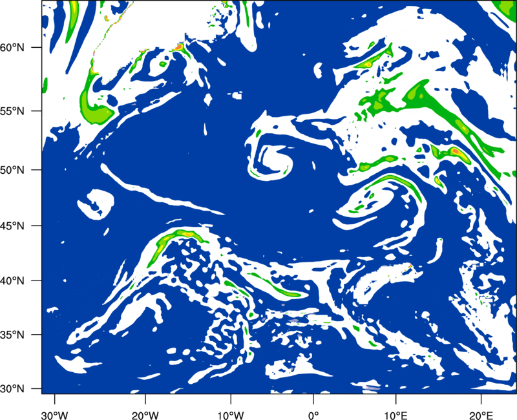Click the 35°N latitude label
The width and height of the screenshot is (517, 420).
pos(12,335)
